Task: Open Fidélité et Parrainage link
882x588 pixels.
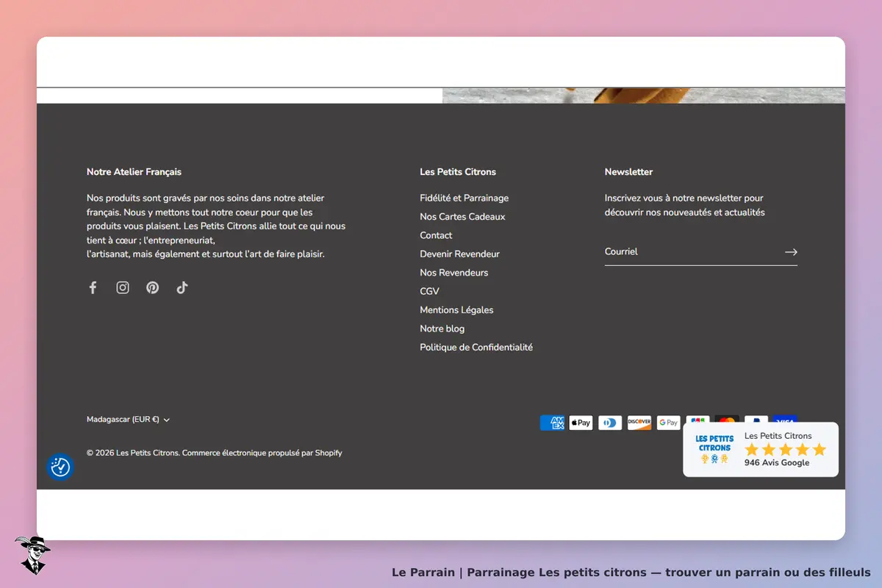Action: point(464,198)
